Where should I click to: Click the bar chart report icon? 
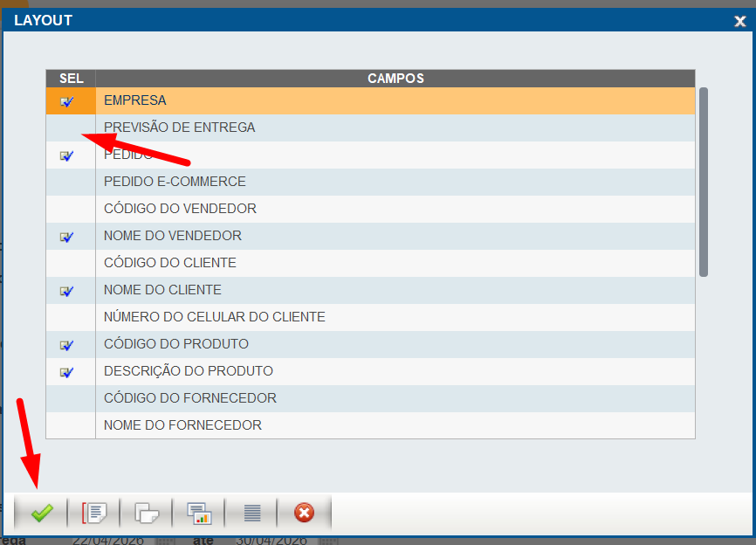click(x=199, y=513)
